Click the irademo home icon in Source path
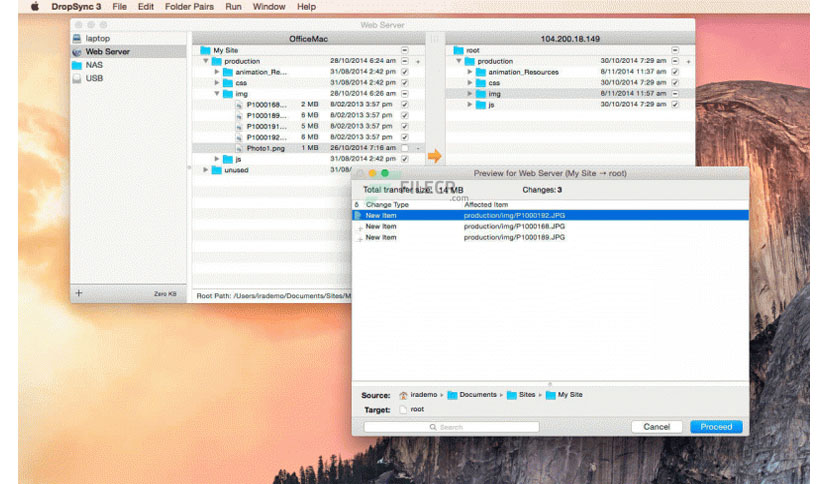The height and width of the screenshot is (484, 836). (x=403, y=395)
